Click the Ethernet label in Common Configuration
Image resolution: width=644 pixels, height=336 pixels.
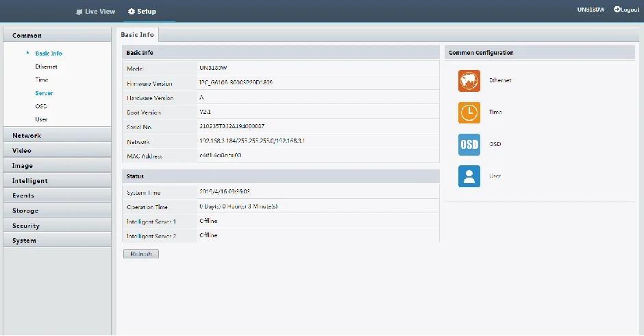tap(500, 81)
